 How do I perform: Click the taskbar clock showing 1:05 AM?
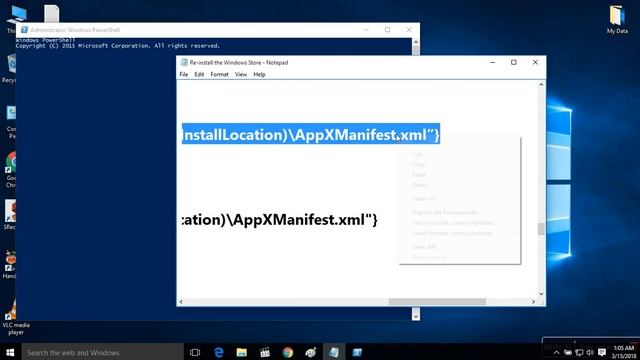click(x=624, y=352)
